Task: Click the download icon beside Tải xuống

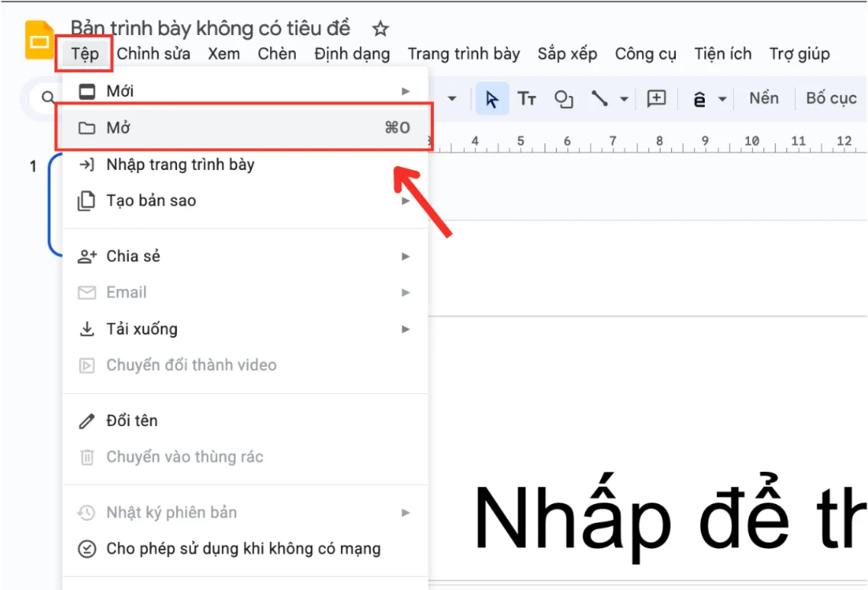Action: click(x=87, y=329)
